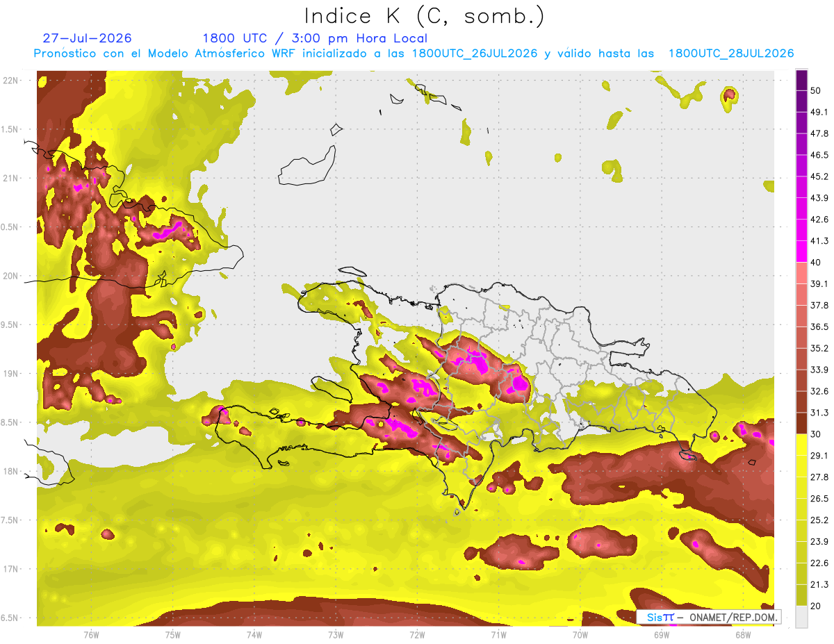Click the "72W" longitude label

pyautogui.click(x=417, y=635)
